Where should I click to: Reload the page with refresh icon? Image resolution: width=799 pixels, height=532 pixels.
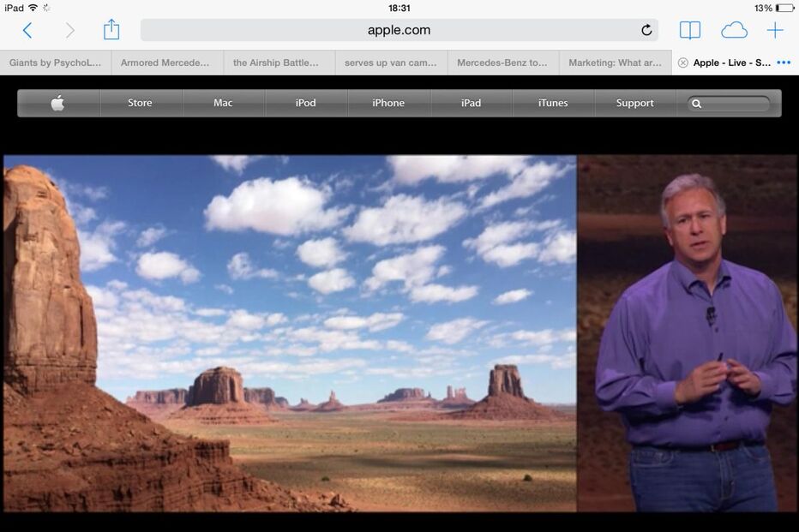pyautogui.click(x=646, y=31)
